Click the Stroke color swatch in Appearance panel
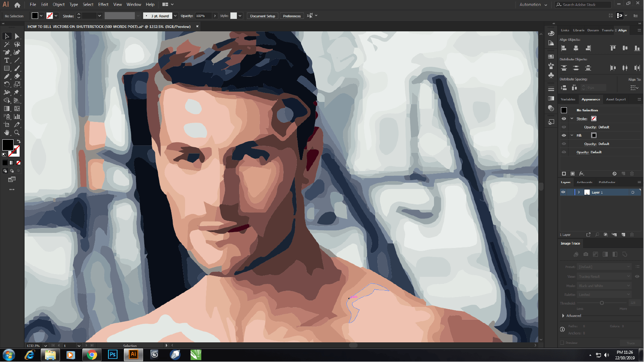The image size is (644, 362). tap(594, 119)
